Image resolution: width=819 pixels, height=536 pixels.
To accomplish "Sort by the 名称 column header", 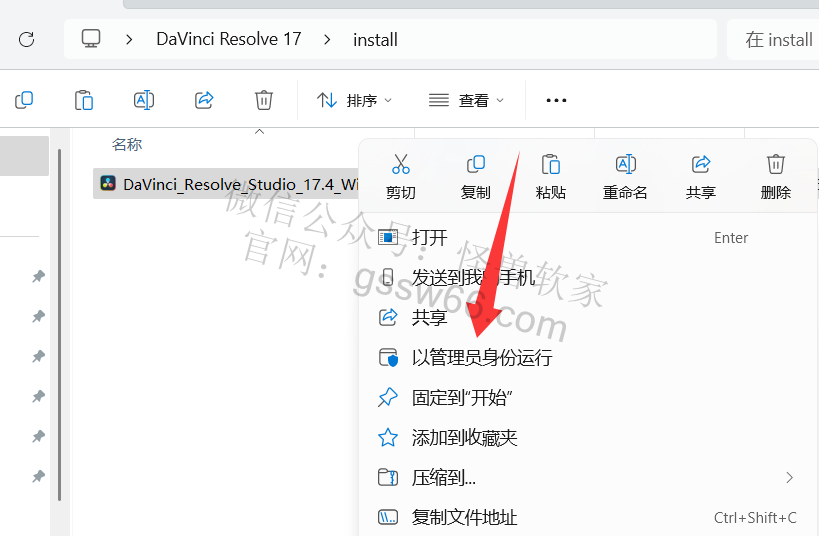I will [x=127, y=145].
